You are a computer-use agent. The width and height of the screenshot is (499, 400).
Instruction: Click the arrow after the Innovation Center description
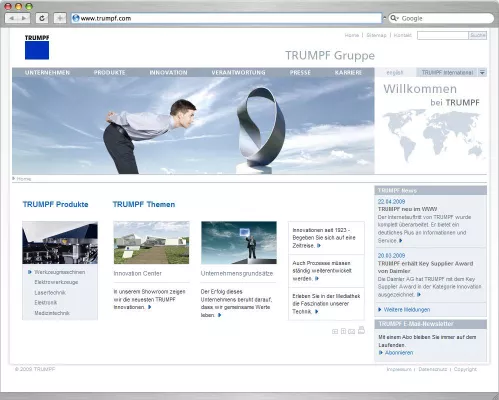[x=150, y=307]
